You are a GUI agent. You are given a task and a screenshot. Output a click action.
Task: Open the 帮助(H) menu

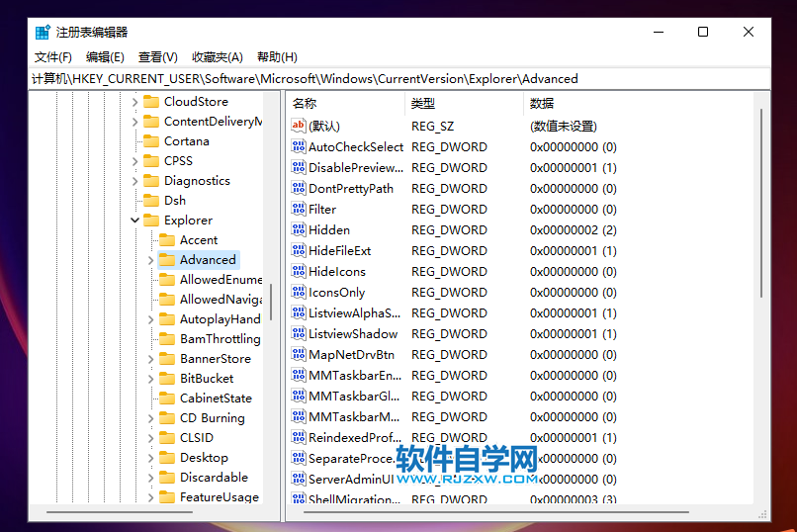coord(277,57)
